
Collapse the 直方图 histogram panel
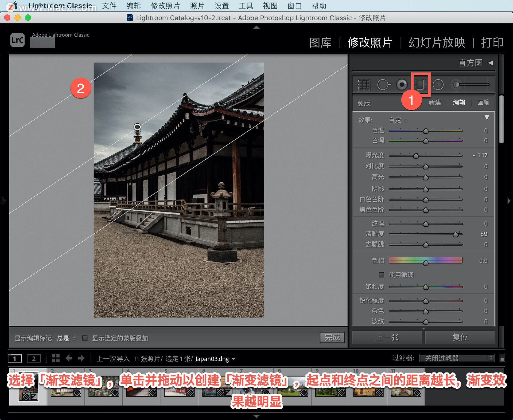(x=491, y=63)
